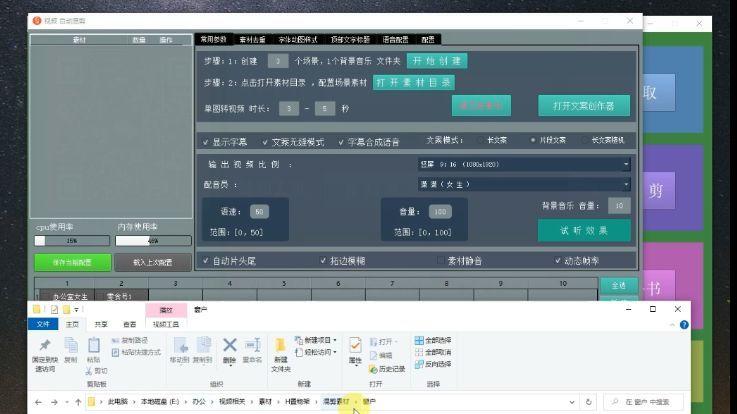
Task: Click quick access new folder icon
Action: [66, 309]
